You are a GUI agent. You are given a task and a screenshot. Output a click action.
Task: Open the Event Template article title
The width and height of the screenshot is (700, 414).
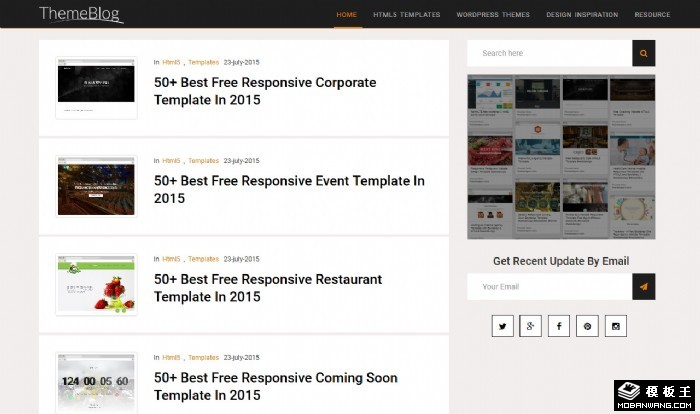point(289,189)
